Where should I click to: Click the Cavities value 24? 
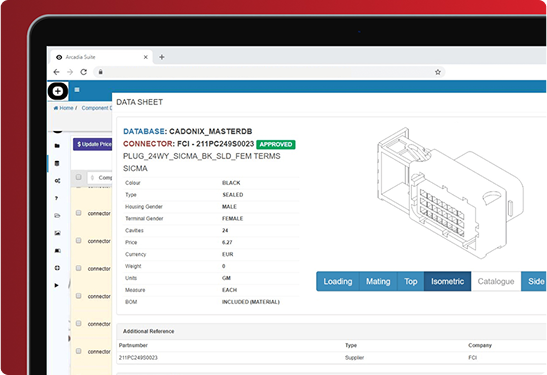[225, 230]
